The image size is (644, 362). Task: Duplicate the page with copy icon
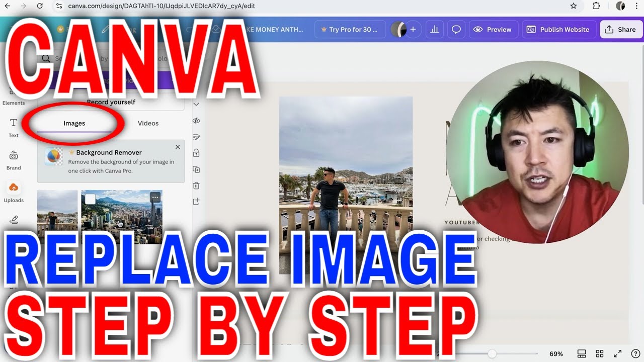click(196, 169)
